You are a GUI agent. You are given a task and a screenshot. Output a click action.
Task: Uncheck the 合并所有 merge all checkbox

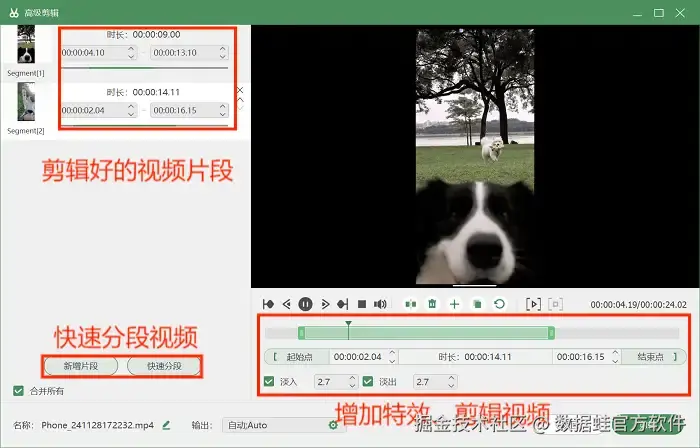coord(18,391)
